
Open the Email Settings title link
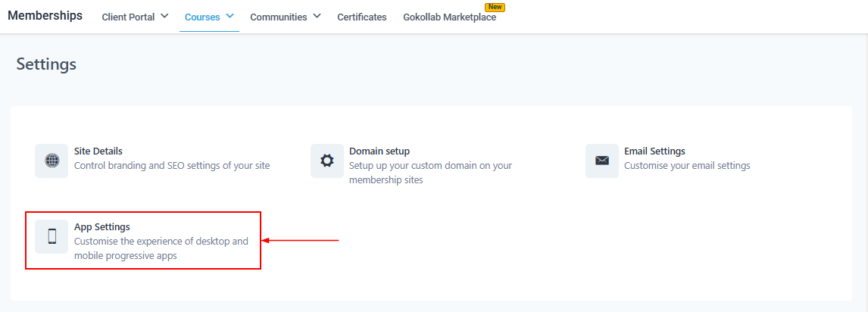654,151
